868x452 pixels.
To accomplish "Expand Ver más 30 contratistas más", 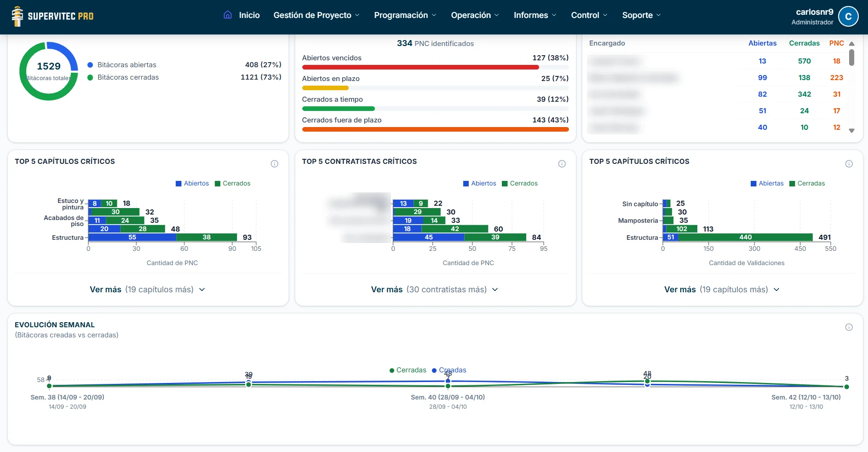I will tap(435, 290).
